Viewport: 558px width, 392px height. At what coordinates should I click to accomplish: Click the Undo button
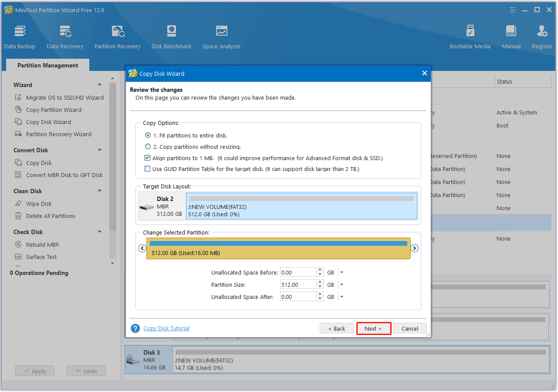click(x=86, y=371)
